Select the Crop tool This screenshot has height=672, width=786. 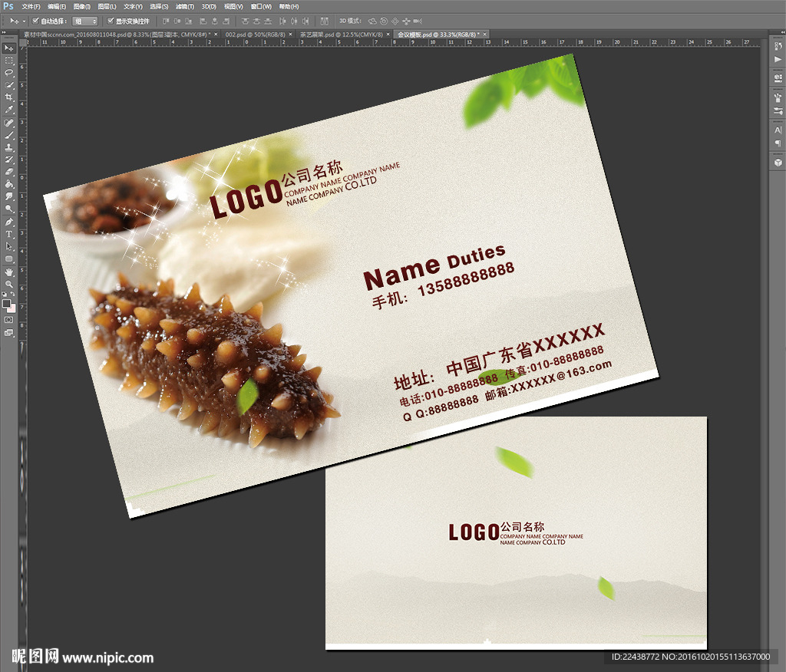coord(9,97)
